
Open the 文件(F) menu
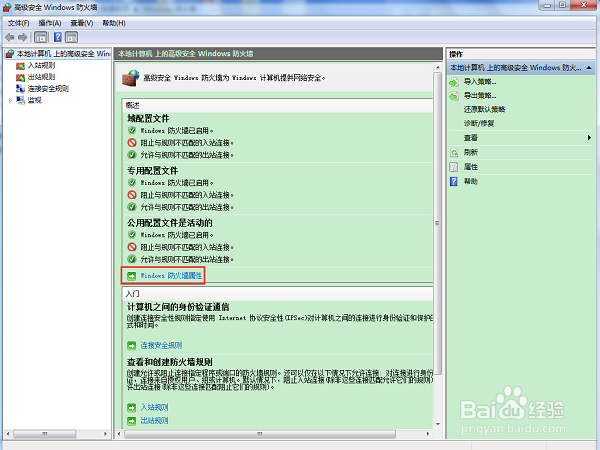pyautogui.click(x=18, y=23)
